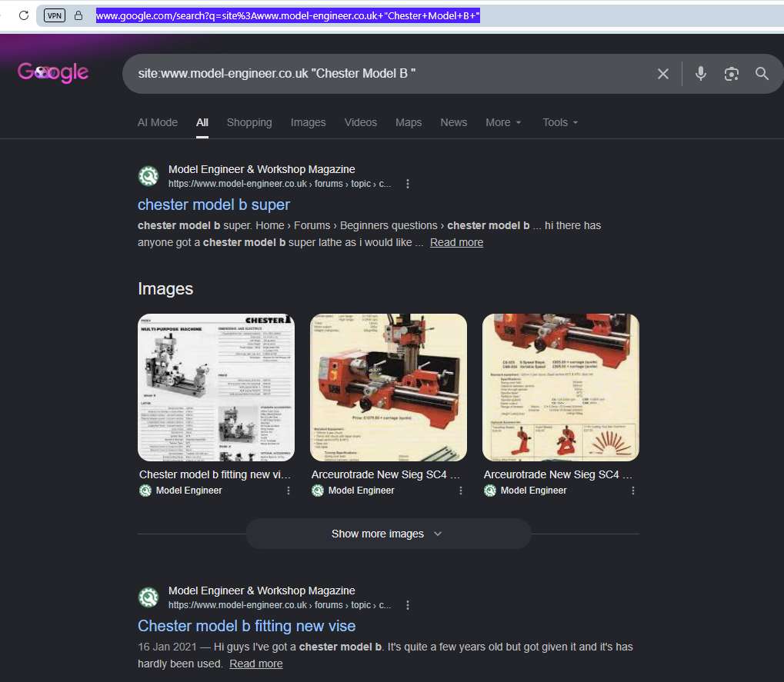
Task: Open the 'chester model b super' result
Action: [213, 205]
